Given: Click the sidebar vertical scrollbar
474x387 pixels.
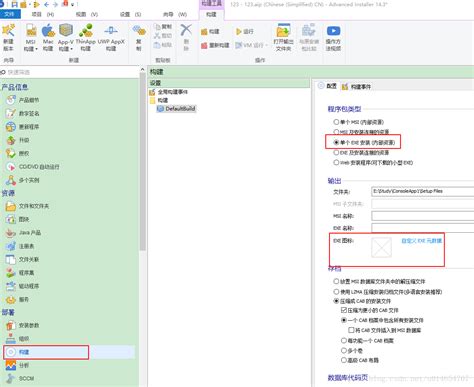Looking at the screenshot, I should coord(143,162).
